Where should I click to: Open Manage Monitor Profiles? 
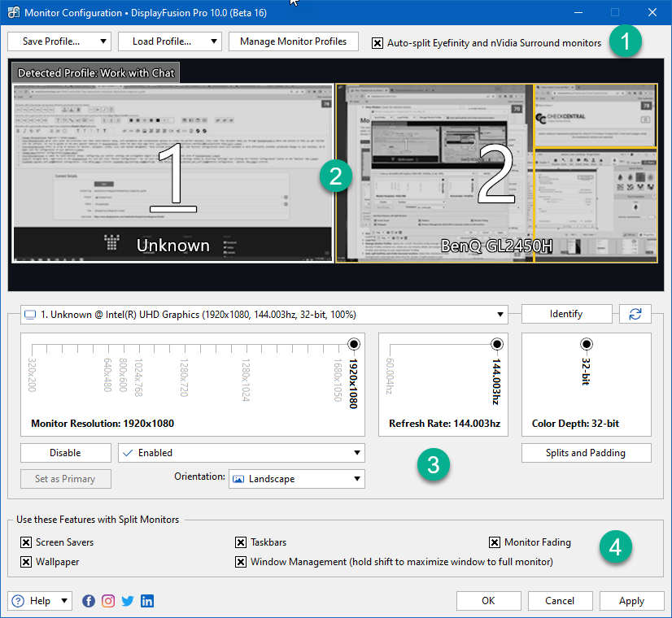coord(294,41)
